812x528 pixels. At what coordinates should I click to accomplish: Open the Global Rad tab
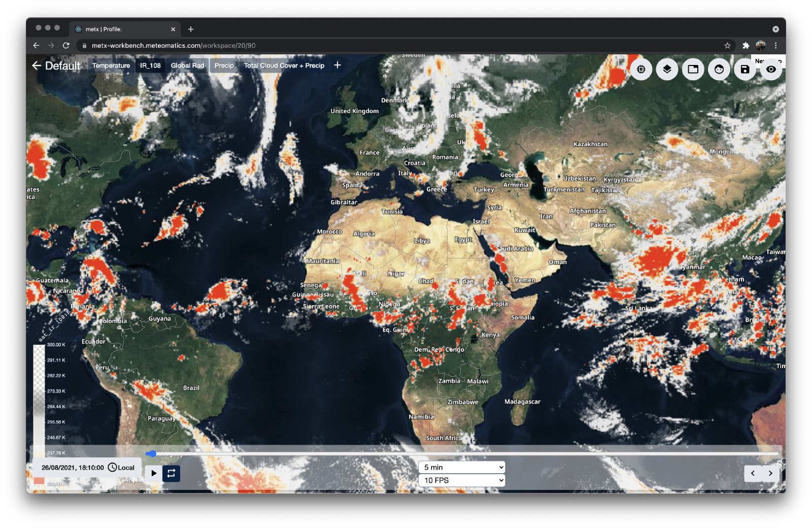pos(187,65)
